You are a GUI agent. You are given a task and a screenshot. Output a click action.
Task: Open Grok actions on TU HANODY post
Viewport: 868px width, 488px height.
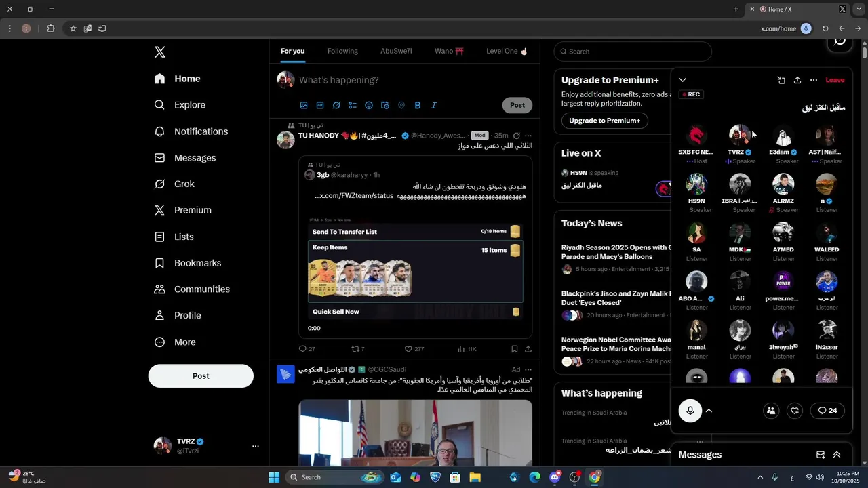coord(517,136)
